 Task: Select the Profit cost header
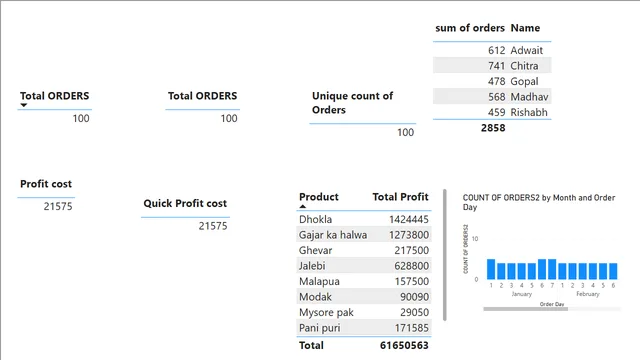pyautogui.click(x=46, y=184)
